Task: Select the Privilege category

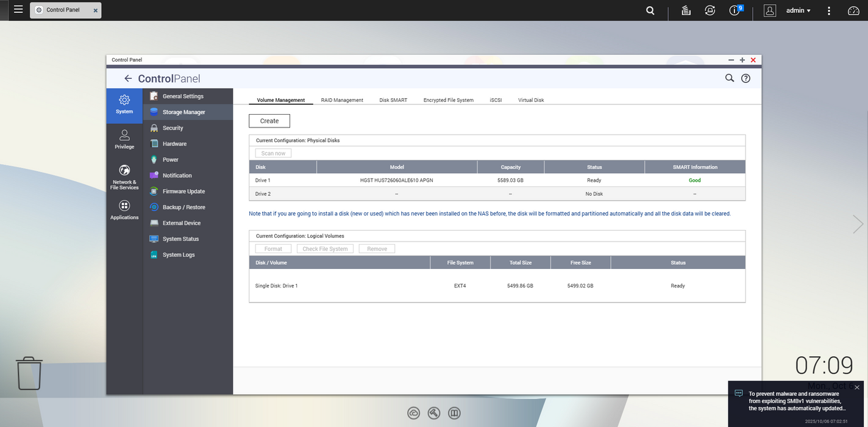Action: click(x=124, y=139)
